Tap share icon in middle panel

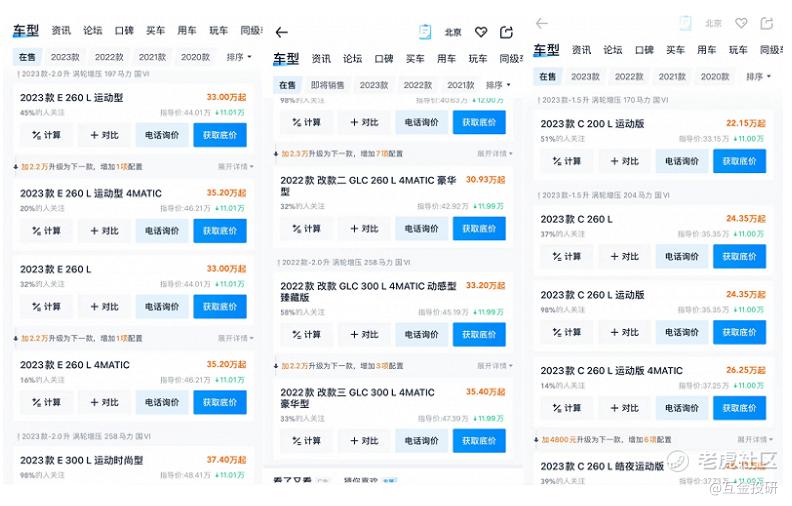(x=506, y=32)
